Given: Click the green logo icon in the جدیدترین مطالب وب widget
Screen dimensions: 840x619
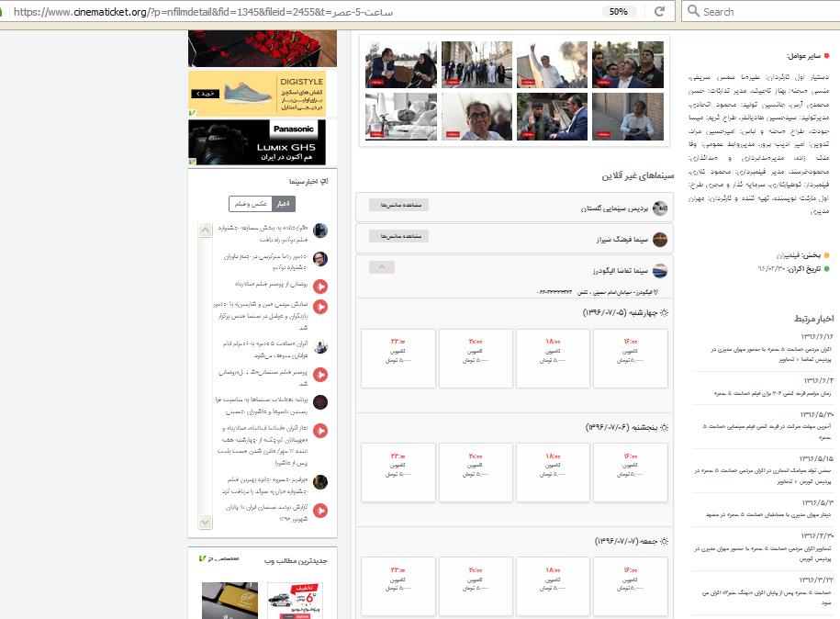Looking at the screenshot, I should pos(202,558).
